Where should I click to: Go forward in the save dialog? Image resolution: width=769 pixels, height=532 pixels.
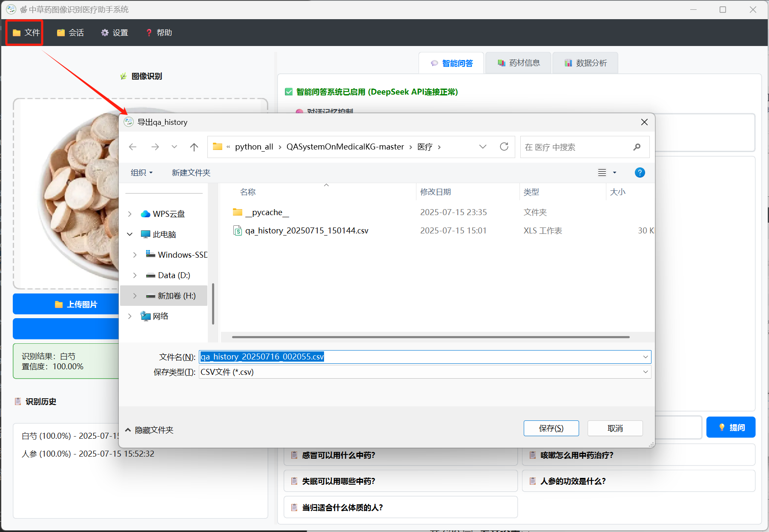click(155, 147)
